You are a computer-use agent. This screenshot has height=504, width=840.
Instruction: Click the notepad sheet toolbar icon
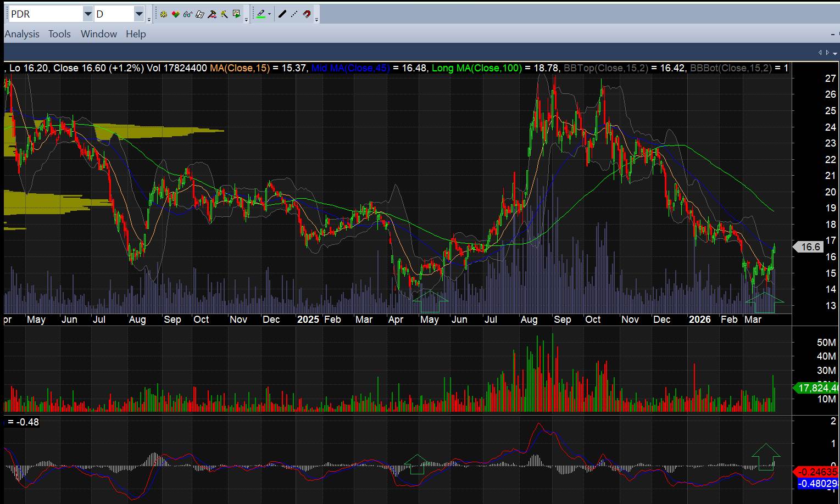[200, 14]
